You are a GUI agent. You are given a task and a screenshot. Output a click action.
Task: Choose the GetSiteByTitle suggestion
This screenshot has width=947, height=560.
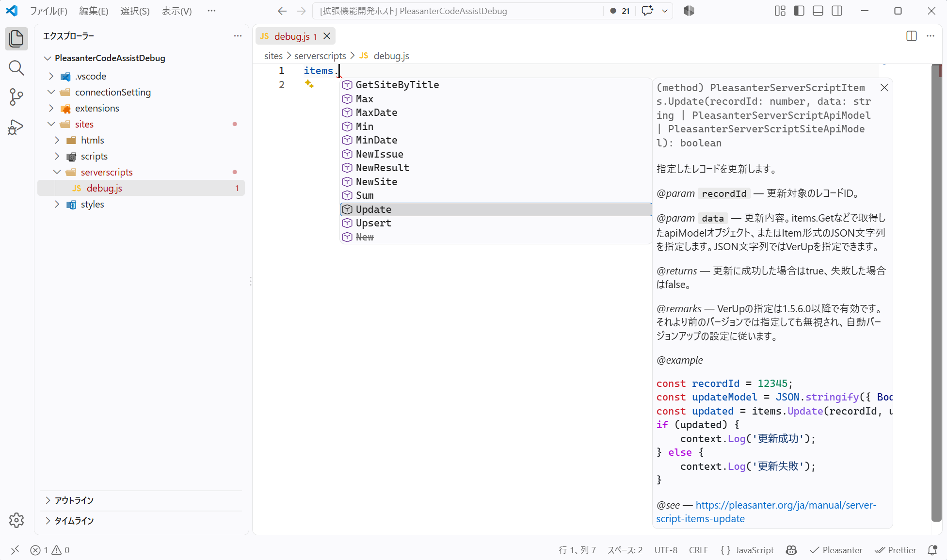(x=496, y=85)
